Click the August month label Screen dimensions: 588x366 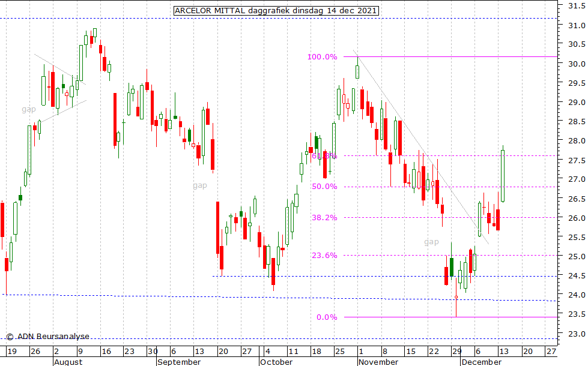[68, 362]
